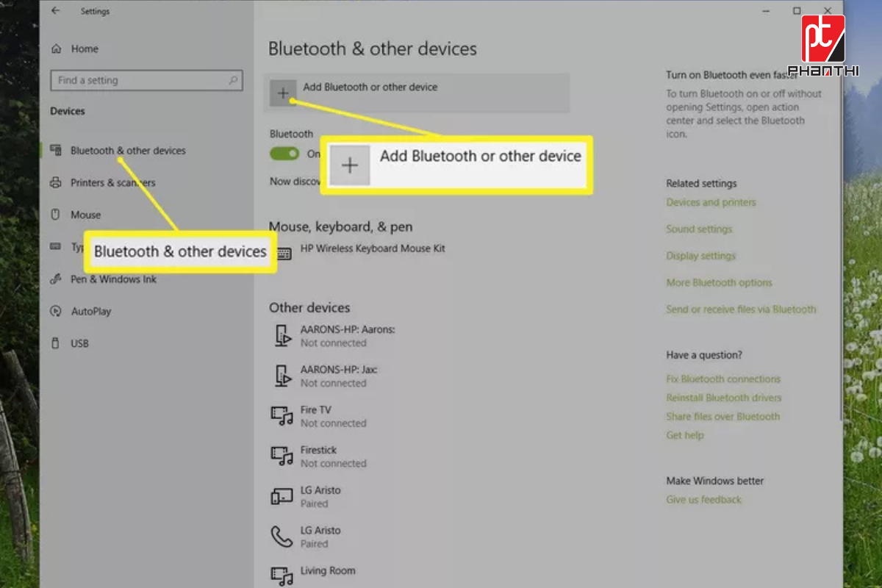This screenshot has height=588, width=882.
Task: Select the LG Aristo device with the tablet icon
Action: pos(320,490)
